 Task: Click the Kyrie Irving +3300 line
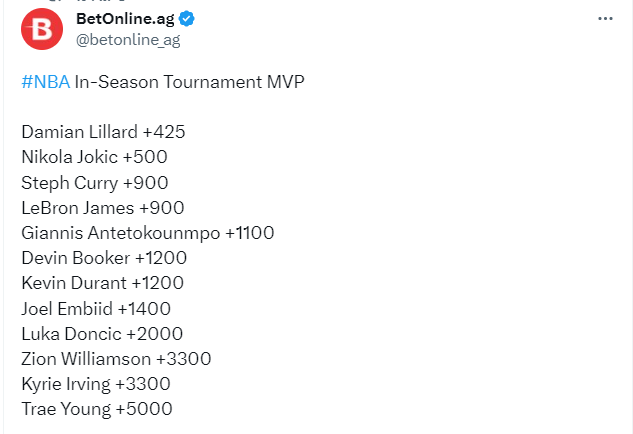(x=95, y=384)
